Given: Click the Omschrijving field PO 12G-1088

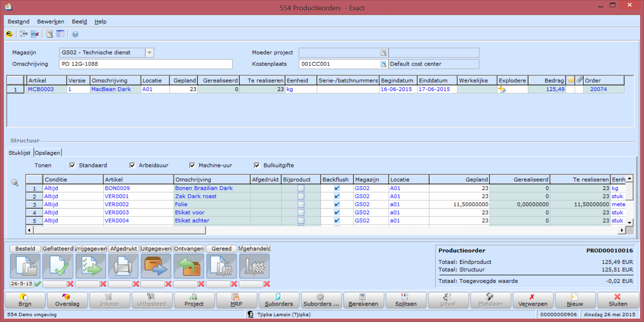Looking at the screenshot, I should [146, 64].
